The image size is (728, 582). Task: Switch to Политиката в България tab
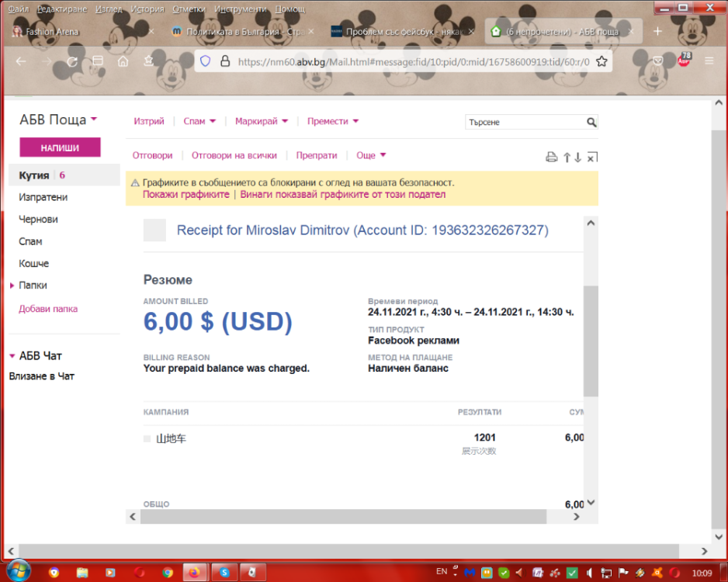click(242, 32)
